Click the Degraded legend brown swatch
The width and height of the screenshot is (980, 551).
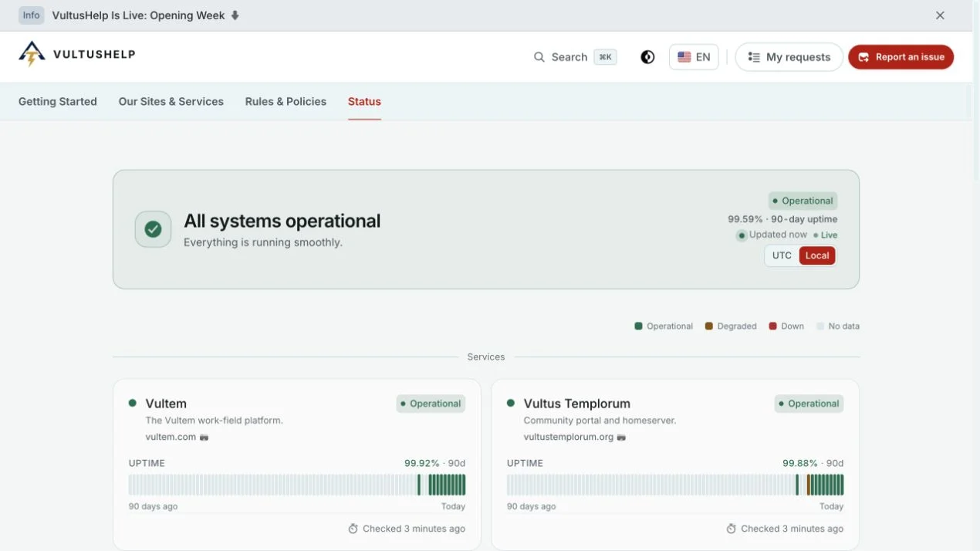(709, 326)
